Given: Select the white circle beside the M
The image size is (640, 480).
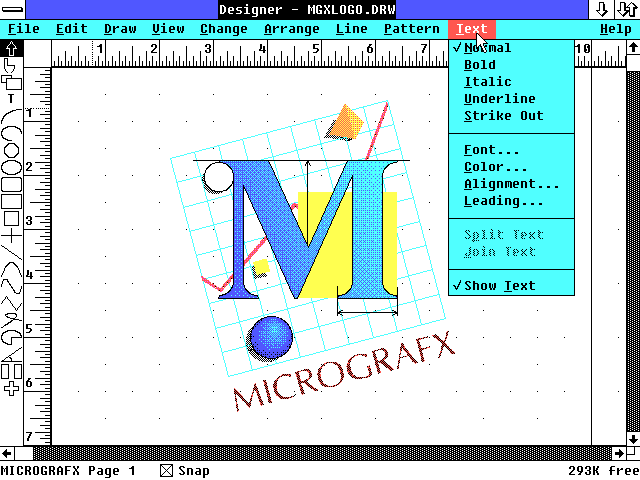Looking at the screenshot, I should pos(218,176).
